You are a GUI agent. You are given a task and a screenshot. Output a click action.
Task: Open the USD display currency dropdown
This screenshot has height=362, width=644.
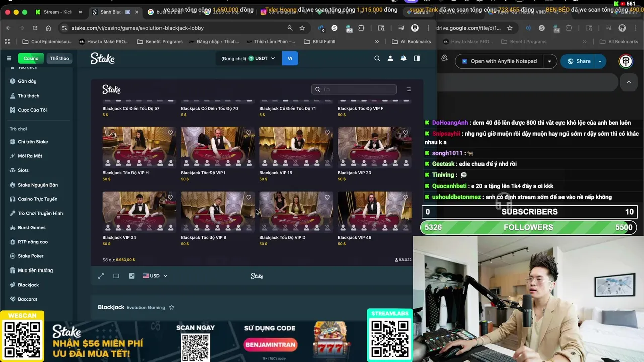[x=155, y=276]
